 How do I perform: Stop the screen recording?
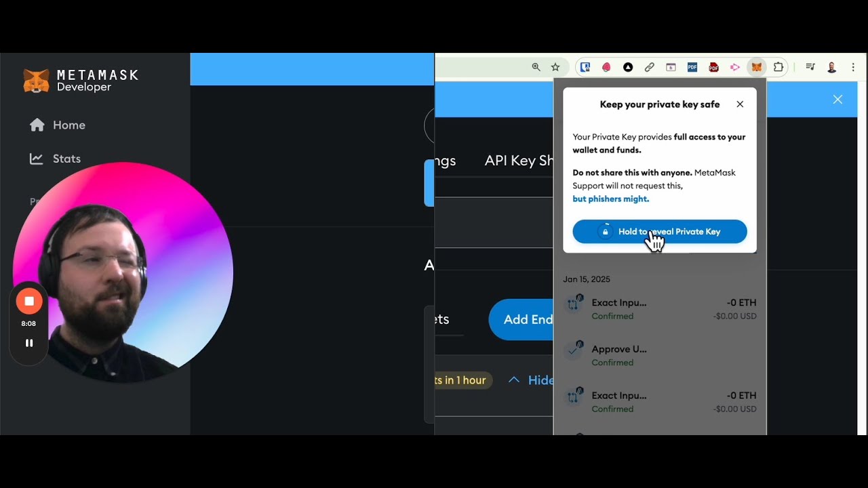[x=29, y=301]
